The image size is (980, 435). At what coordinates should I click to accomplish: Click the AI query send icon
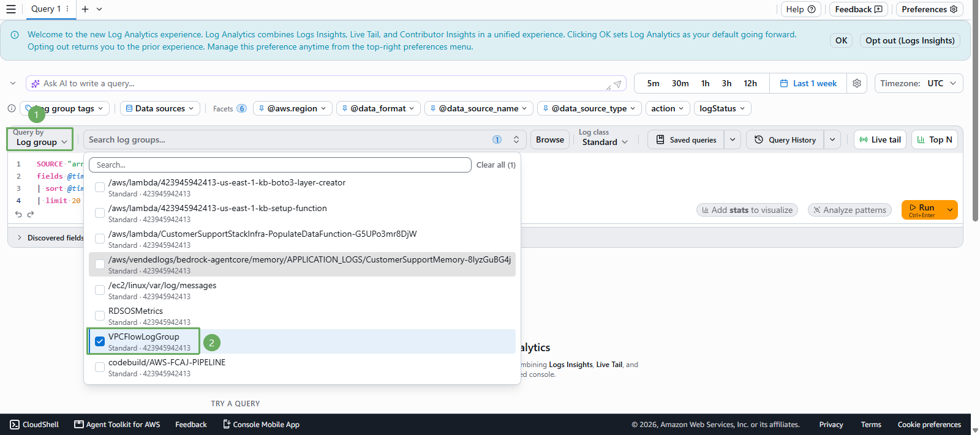pyautogui.click(x=617, y=84)
